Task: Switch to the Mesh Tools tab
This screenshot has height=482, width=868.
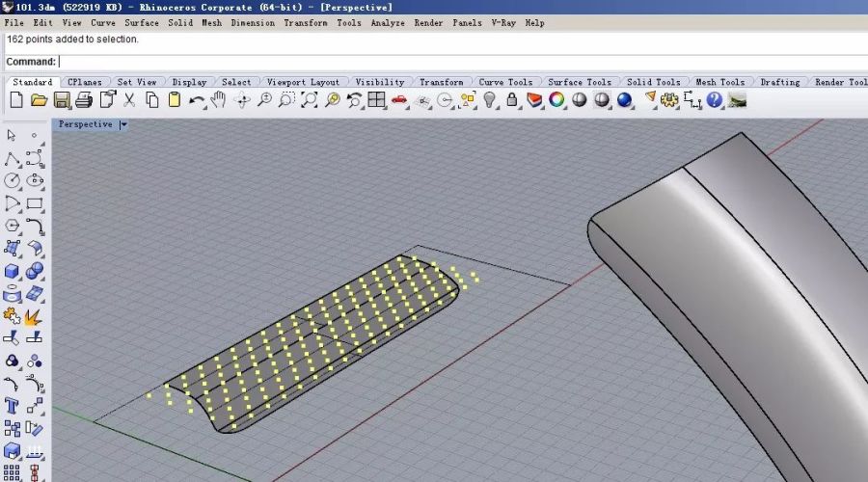Action: point(719,82)
